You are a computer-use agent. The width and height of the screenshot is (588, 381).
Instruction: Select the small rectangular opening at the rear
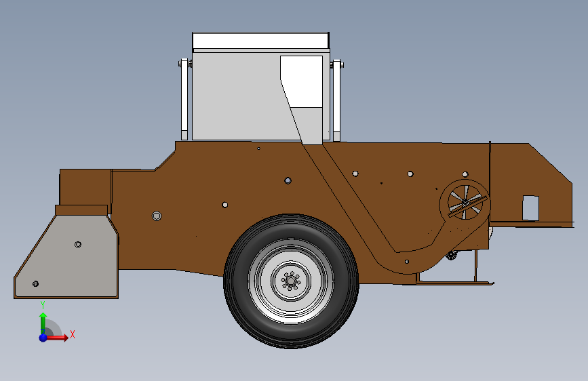tap(530, 207)
